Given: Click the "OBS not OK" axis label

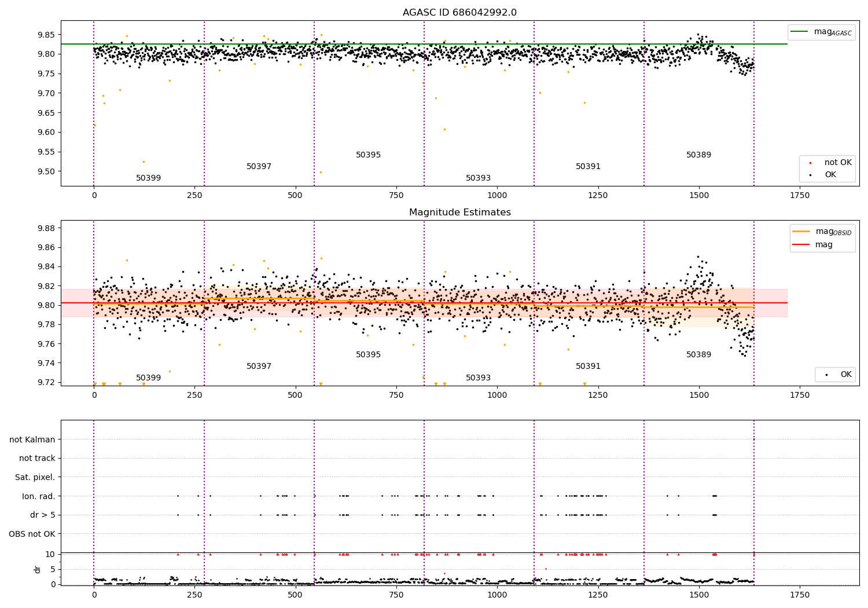Looking at the screenshot, I should coord(32,534).
